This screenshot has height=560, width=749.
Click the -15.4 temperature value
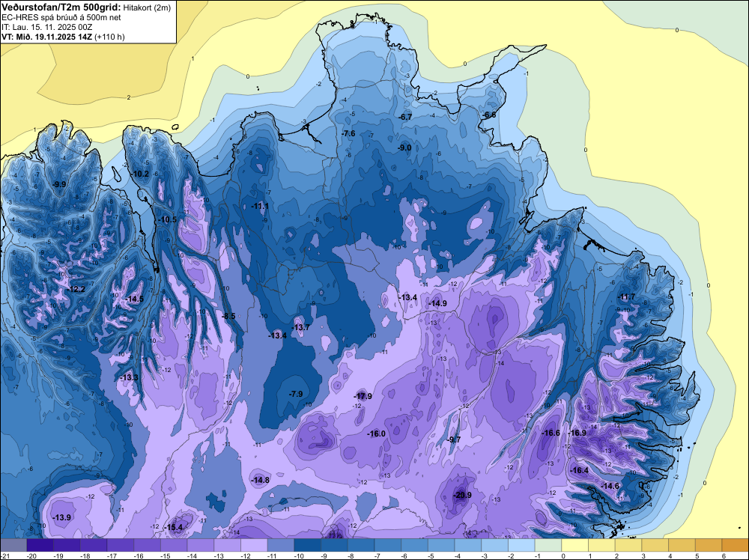coord(174,528)
